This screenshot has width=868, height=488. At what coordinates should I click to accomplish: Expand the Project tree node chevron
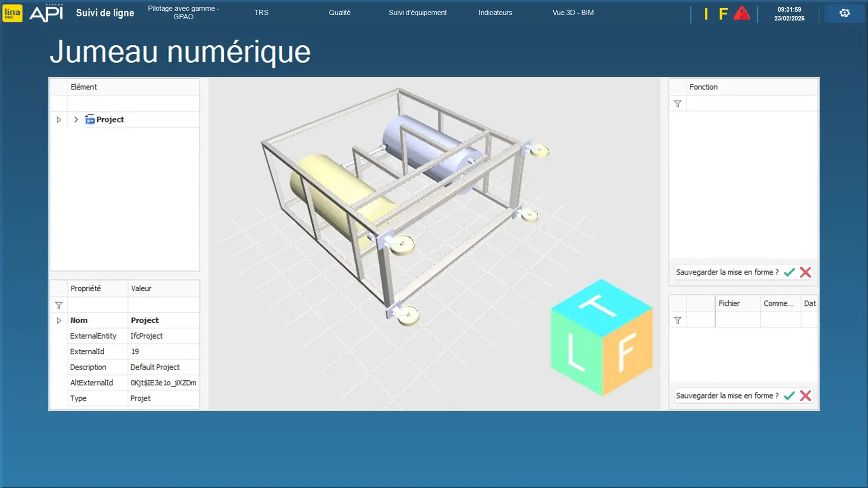(76, 119)
